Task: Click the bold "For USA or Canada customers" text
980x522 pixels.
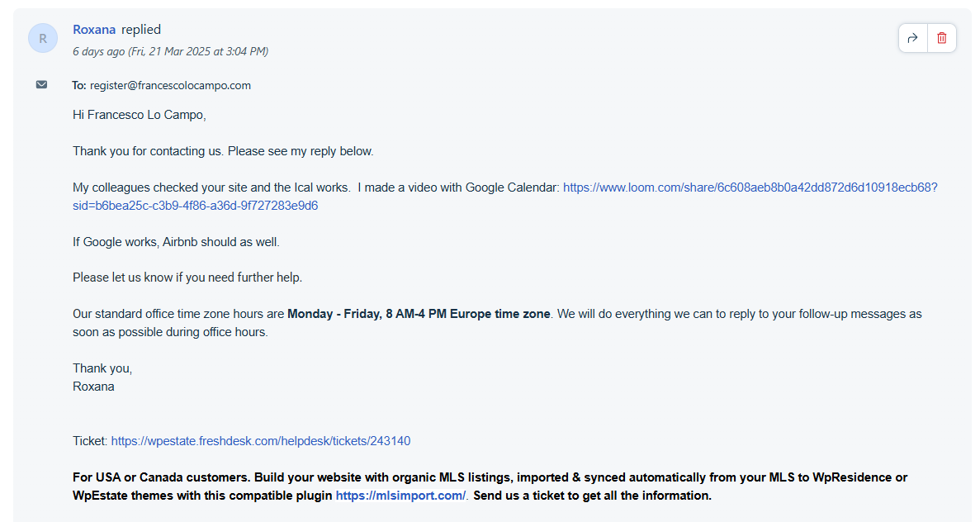Action: (x=162, y=477)
